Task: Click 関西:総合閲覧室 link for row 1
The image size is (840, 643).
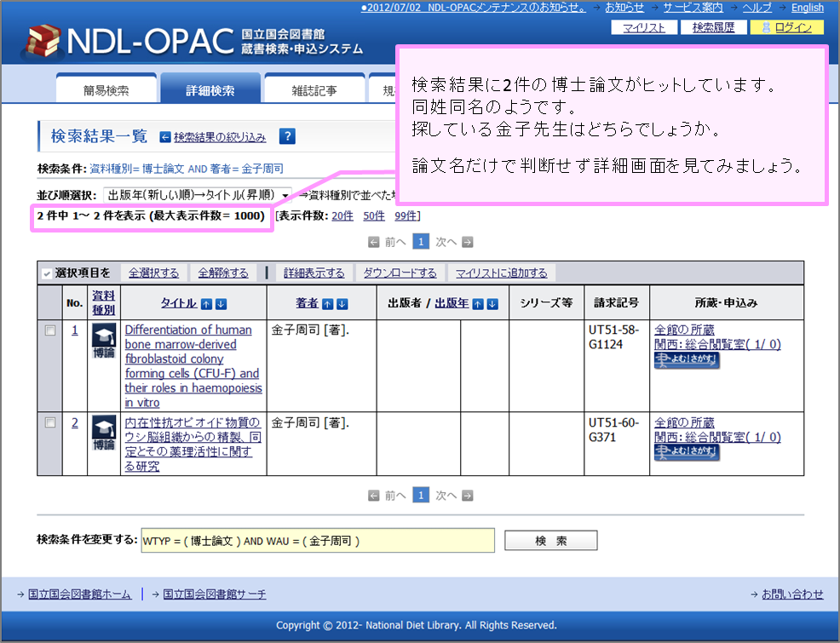Action: point(717,344)
